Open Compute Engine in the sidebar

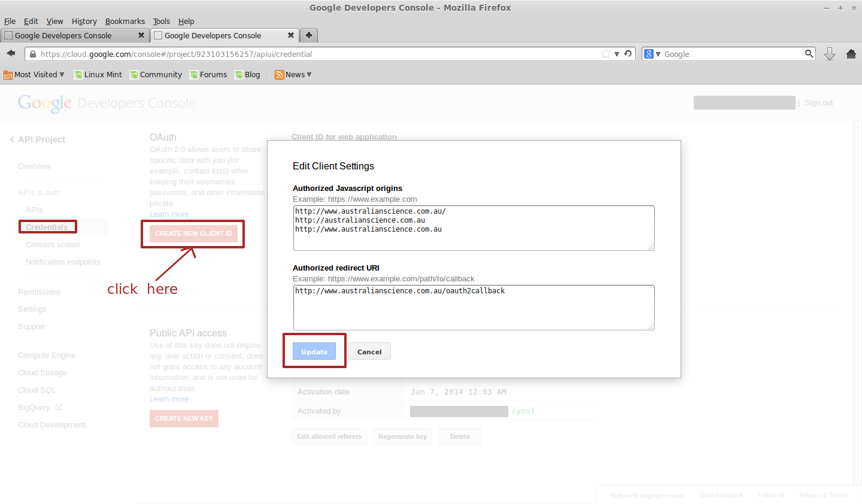click(x=47, y=356)
